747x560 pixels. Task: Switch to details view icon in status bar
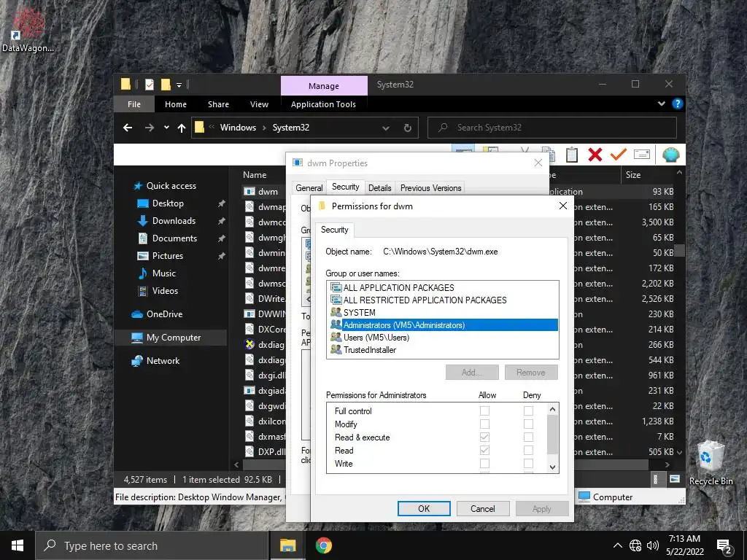pos(656,479)
